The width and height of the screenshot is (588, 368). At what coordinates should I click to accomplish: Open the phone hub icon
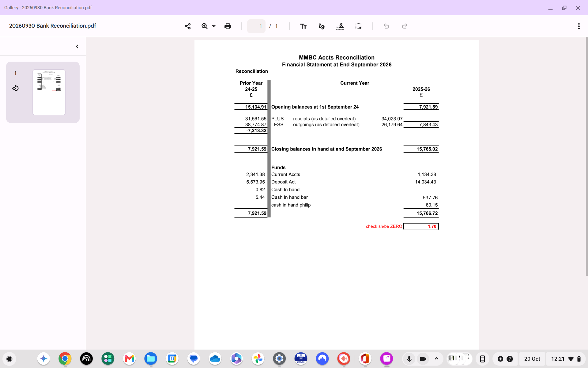click(x=482, y=359)
